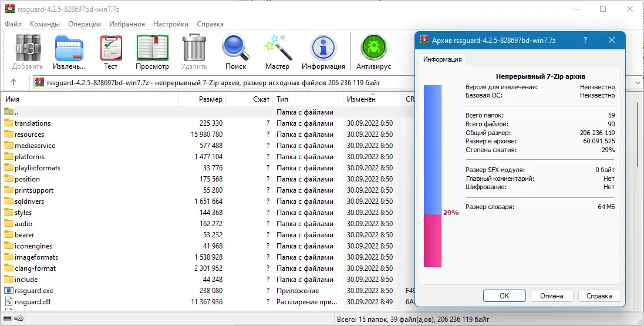This screenshot has height=326, width=644.
Task: Sort by the Размер column header
Action: click(202, 99)
